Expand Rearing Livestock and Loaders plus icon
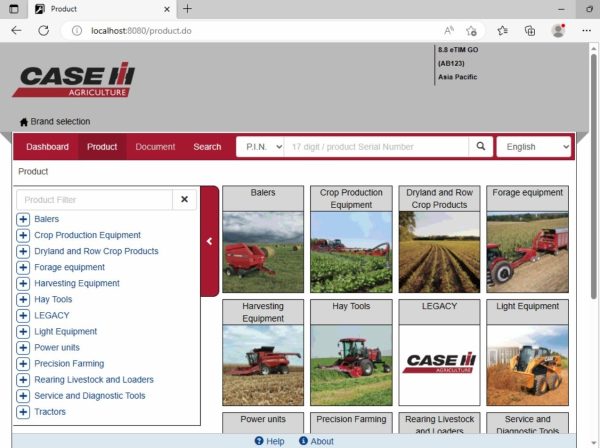This screenshot has height=448, width=600. click(23, 380)
